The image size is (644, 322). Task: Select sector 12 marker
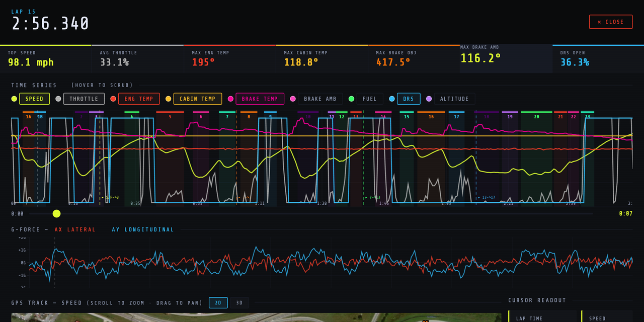point(342,116)
